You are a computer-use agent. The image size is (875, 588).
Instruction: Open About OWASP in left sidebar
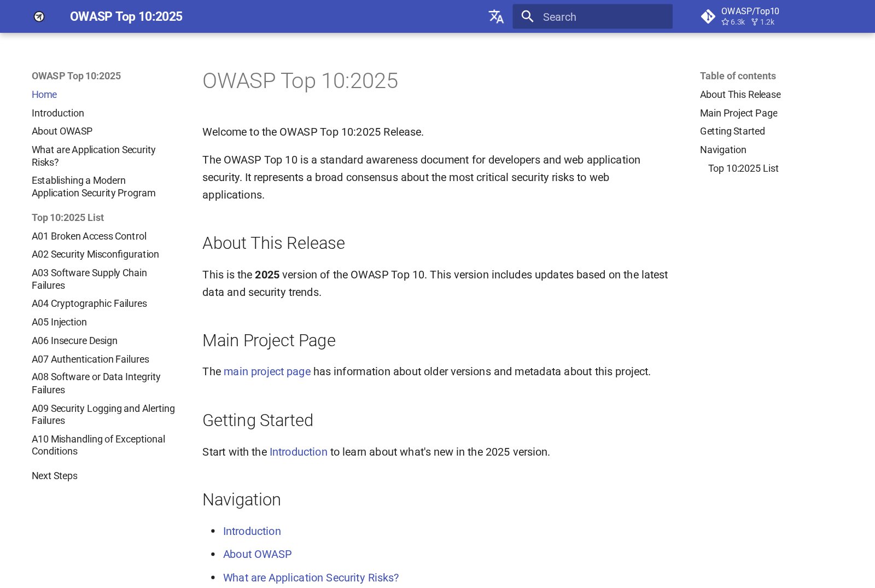(62, 131)
